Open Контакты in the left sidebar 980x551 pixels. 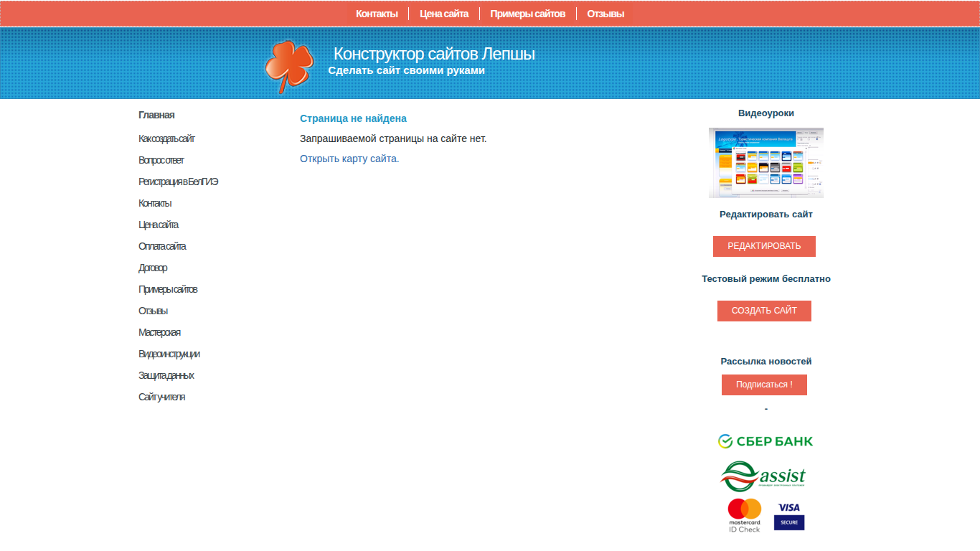tap(155, 203)
